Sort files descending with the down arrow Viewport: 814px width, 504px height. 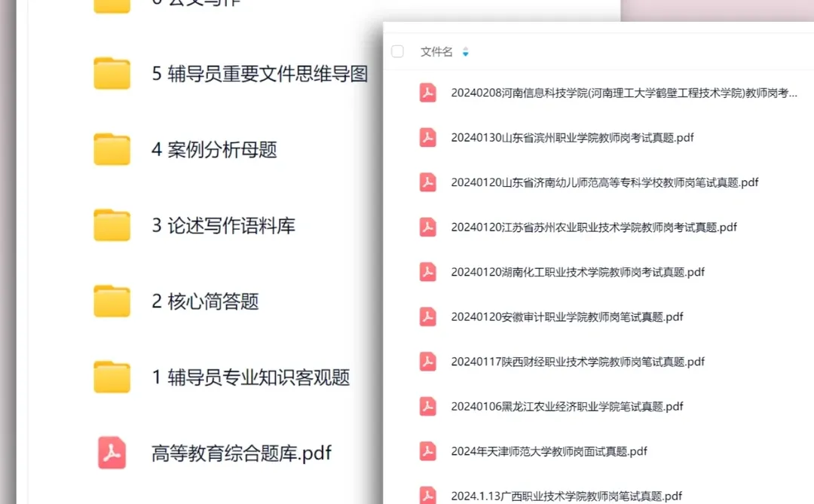click(x=466, y=55)
